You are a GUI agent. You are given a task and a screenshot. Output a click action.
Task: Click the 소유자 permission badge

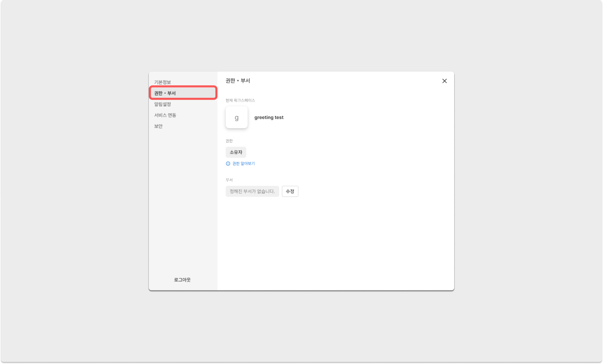pos(236,152)
